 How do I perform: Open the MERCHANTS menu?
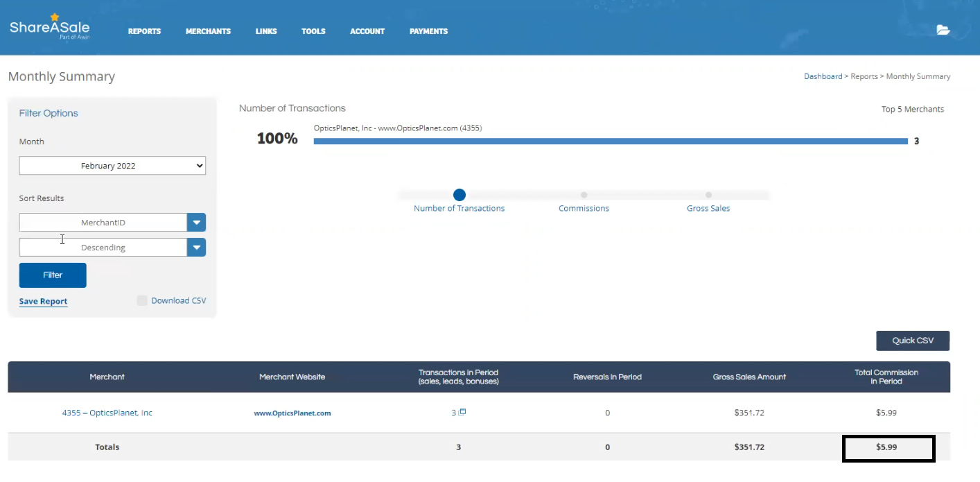(208, 31)
